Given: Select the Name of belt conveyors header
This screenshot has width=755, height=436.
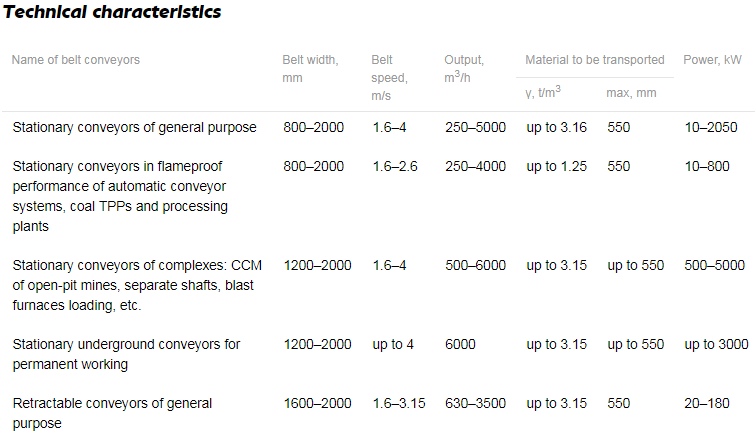Looking at the screenshot, I should click(76, 60).
